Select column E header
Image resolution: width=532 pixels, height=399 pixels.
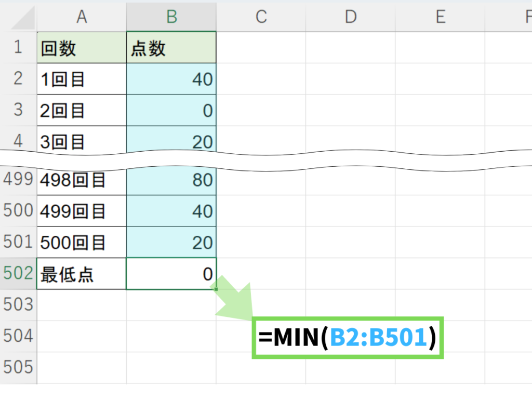[x=440, y=17]
